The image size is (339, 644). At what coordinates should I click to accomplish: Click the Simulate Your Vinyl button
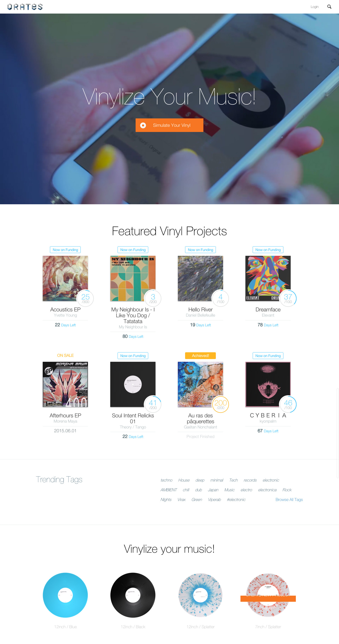point(169,125)
